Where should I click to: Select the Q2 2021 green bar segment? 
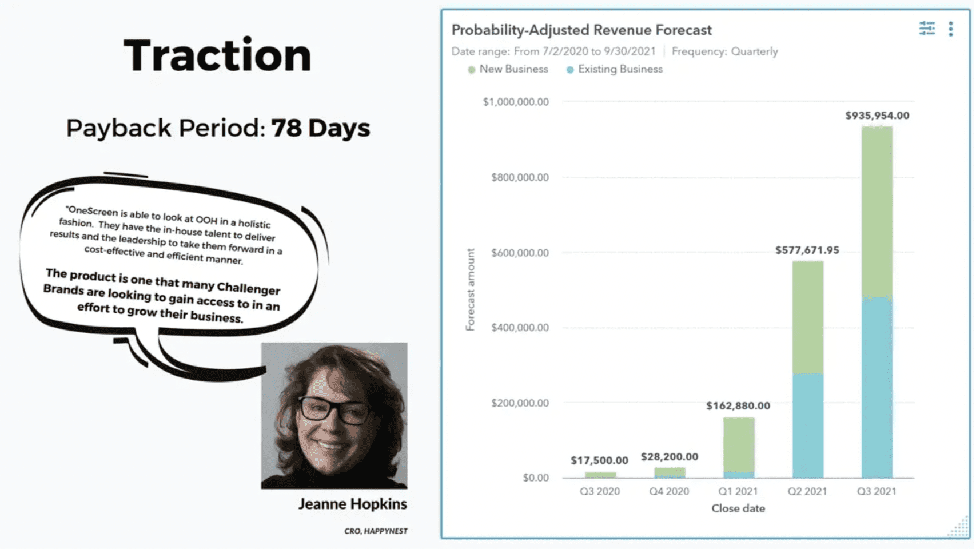[807, 317]
